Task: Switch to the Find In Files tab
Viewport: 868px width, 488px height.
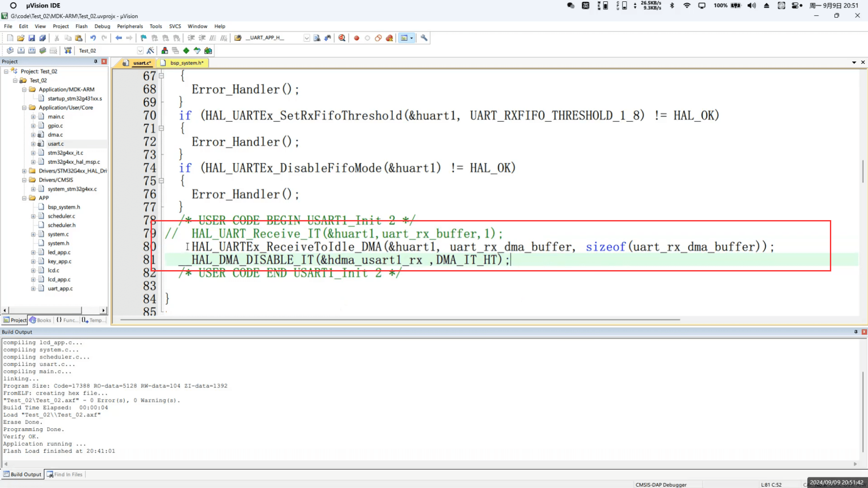Action: [65, 474]
